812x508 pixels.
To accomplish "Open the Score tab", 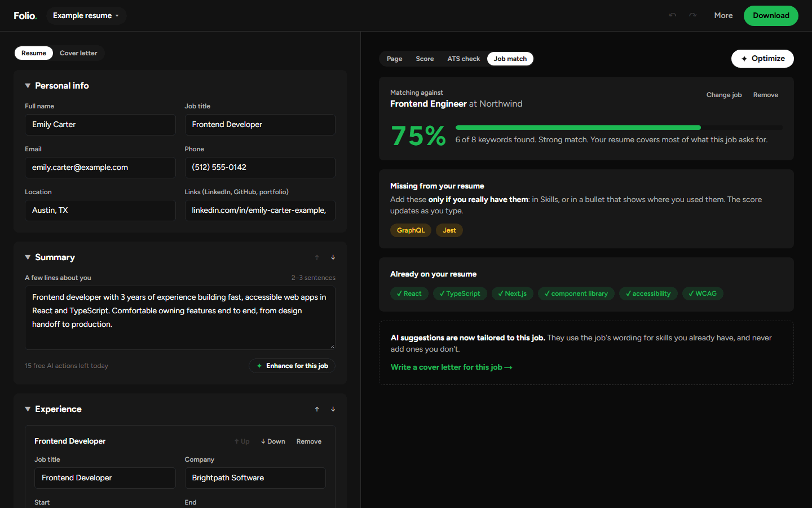I will click(425, 59).
